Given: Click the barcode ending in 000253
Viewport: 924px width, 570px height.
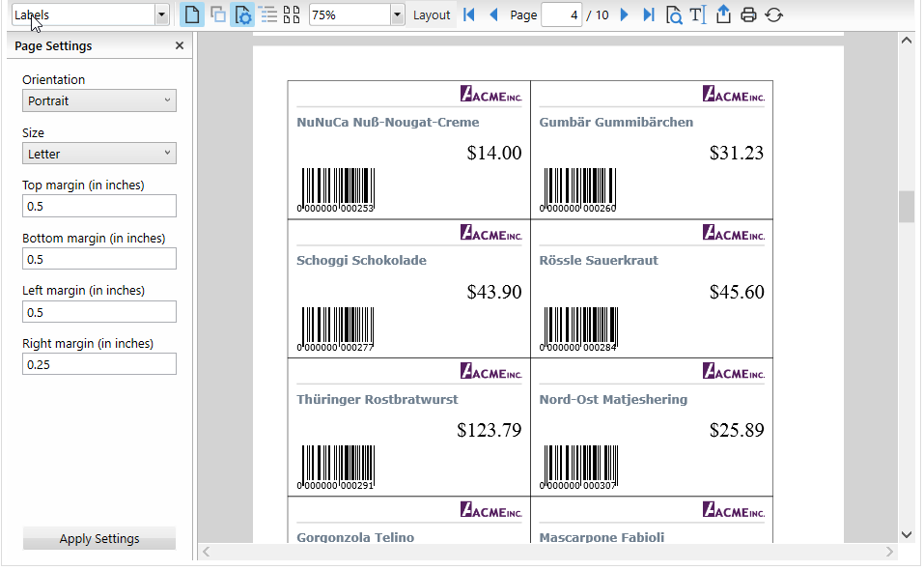Looking at the screenshot, I should [336, 189].
